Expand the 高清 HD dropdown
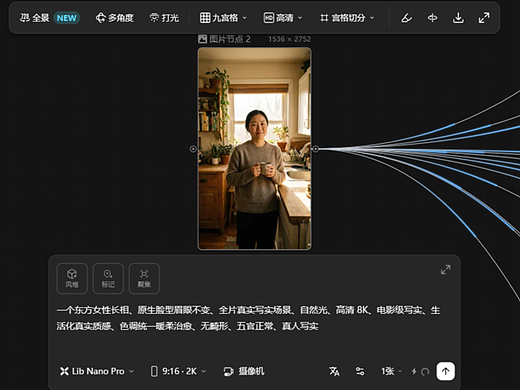This screenshot has width=520, height=390. pos(283,18)
